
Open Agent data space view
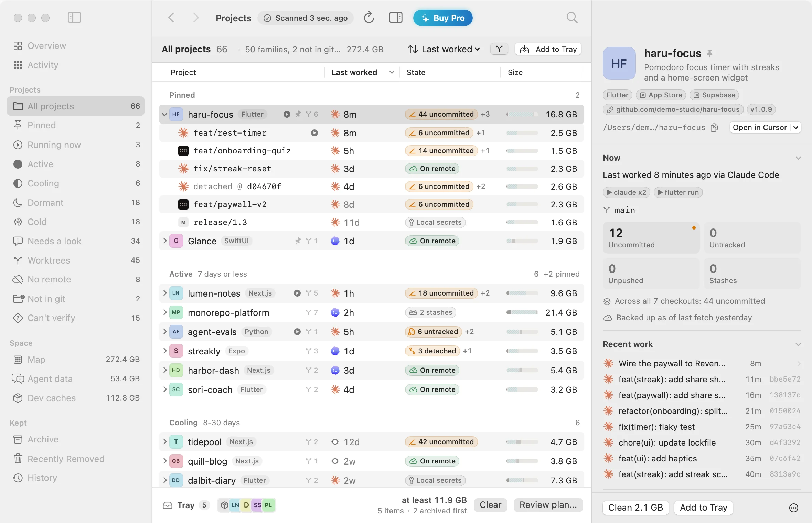[76, 379]
